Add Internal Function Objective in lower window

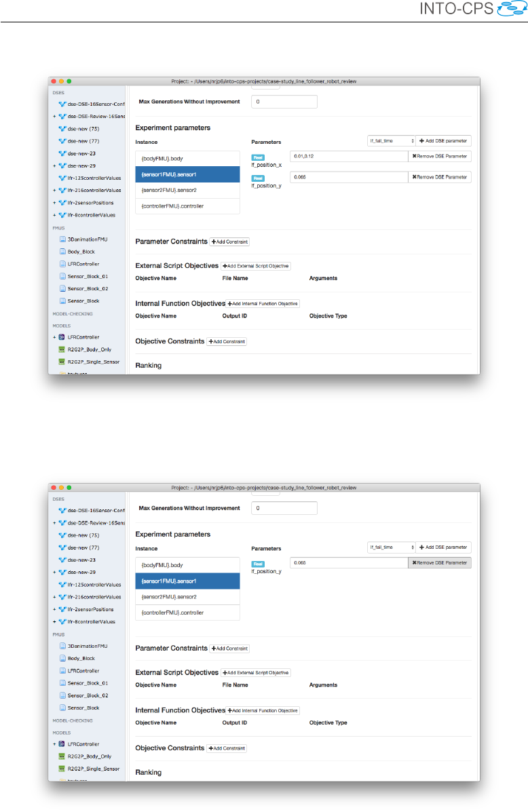click(263, 710)
